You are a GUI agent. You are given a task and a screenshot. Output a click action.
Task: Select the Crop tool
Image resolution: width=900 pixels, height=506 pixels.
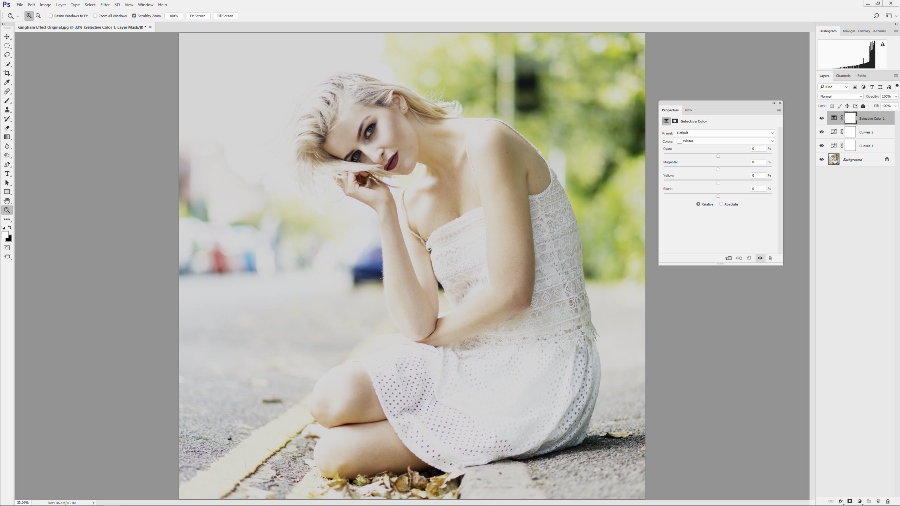pyautogui.click(x=7, y=73)
